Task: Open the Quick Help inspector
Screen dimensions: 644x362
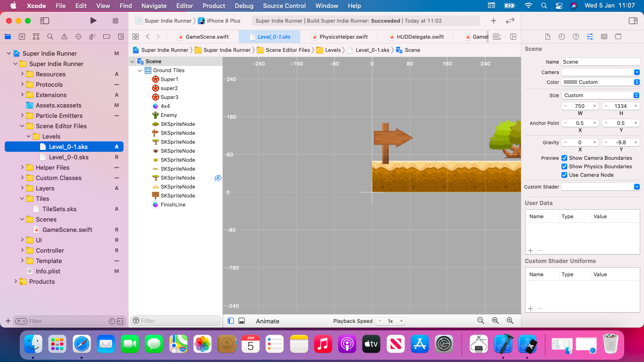Action: coord(575,36)
